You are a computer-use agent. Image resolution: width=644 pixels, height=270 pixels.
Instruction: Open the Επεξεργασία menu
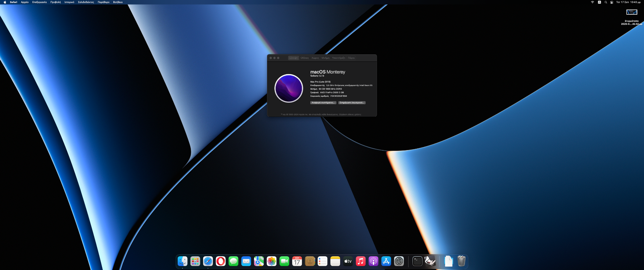click(40, 2)
